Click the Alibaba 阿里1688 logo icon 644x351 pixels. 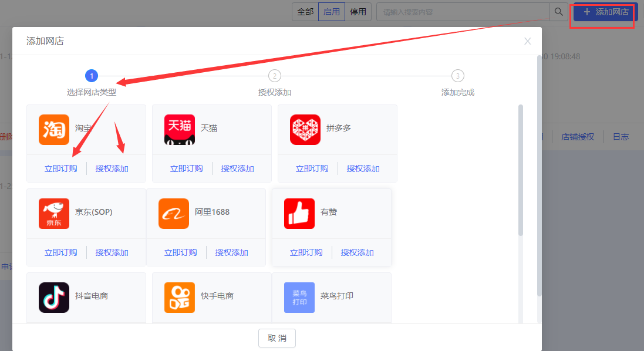[x=174, y=214]
